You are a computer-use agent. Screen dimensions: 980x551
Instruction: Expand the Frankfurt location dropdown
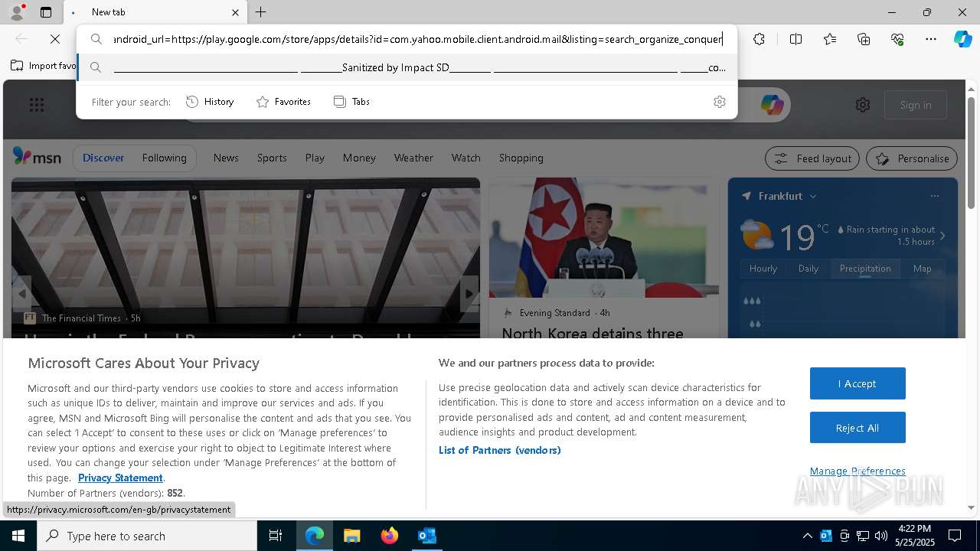point(813,196)
